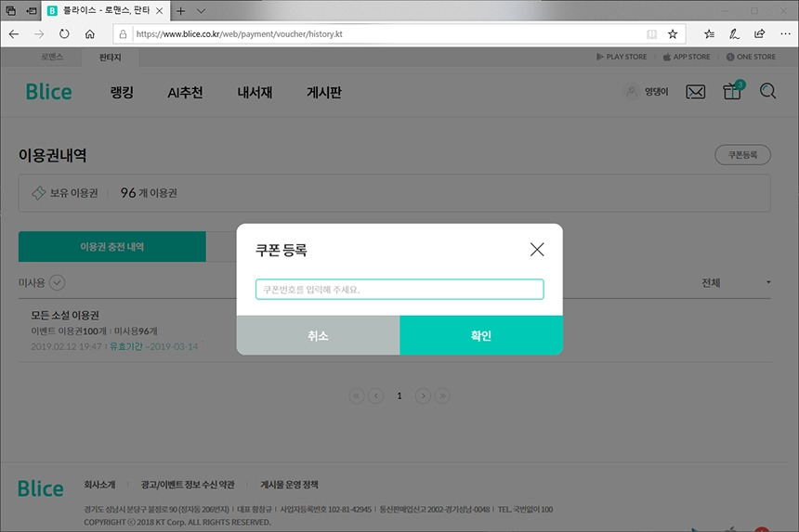This screenshot has width=799, height=532.
Task: Click the 보유 이용권 ticket icon
Action: pyautogui.click(x=38, y=193)
